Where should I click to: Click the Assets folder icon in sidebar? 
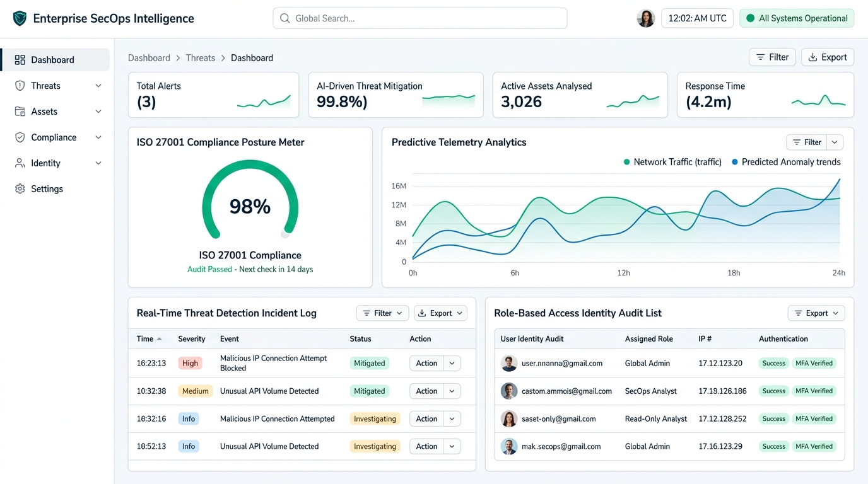coord(20,112)
